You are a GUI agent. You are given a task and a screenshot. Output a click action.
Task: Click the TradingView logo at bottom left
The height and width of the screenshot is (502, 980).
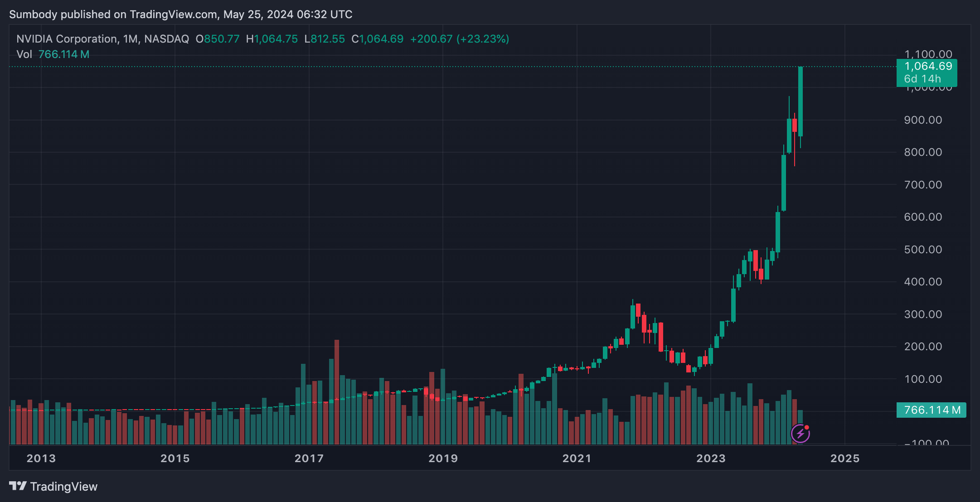(53, 487)
